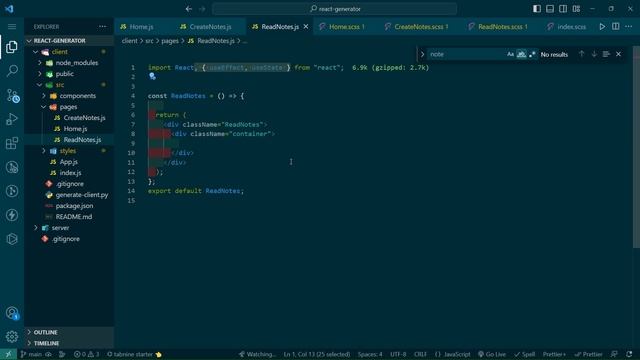Run code with the play icon
Viewport: 640px width, 360px height.
[x=602, y=27]
